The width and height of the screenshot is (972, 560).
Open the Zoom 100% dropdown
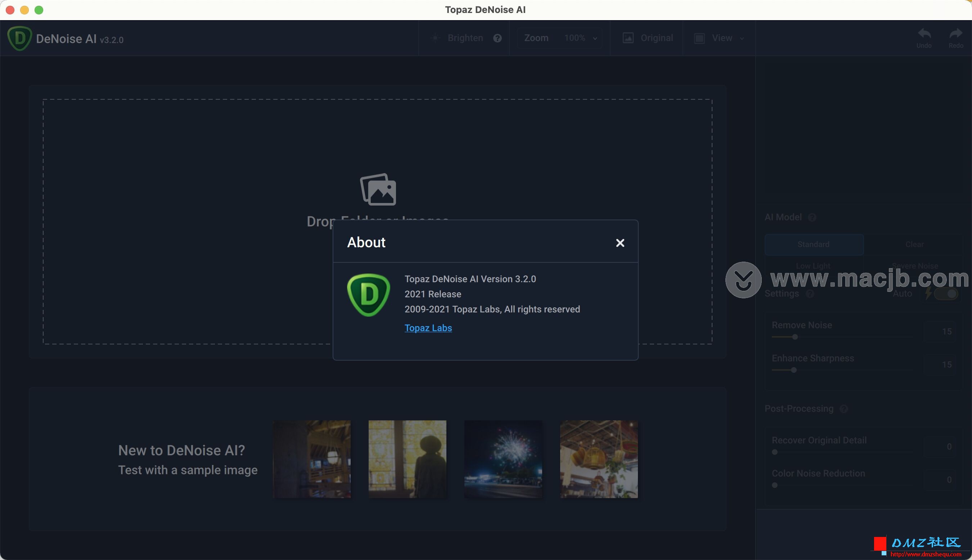tap(560, 38)
